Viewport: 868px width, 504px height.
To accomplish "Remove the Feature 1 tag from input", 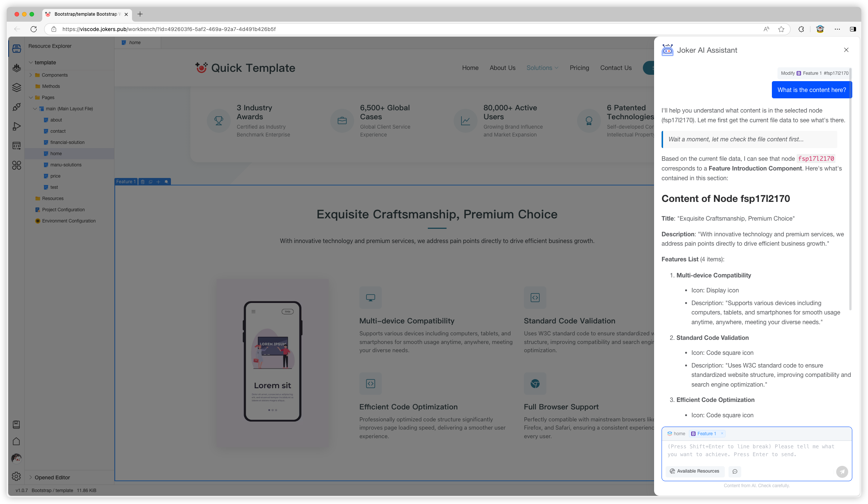I will click(722, 434).
